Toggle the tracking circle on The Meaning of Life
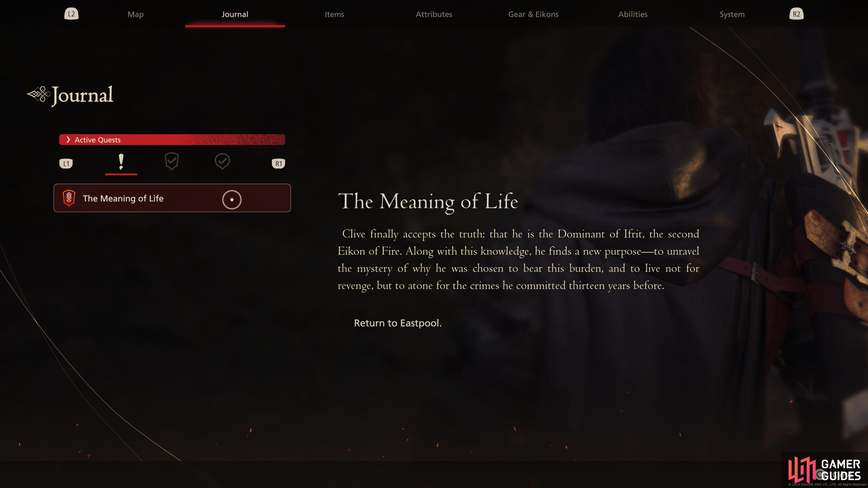The height and width of the screenshot is (488, 868). (x=232, y=199)
